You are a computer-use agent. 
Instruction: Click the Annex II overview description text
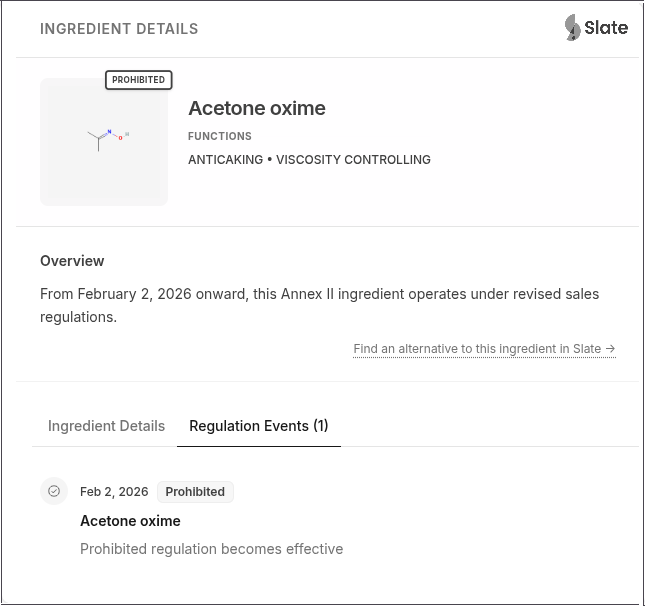point(319,305)
